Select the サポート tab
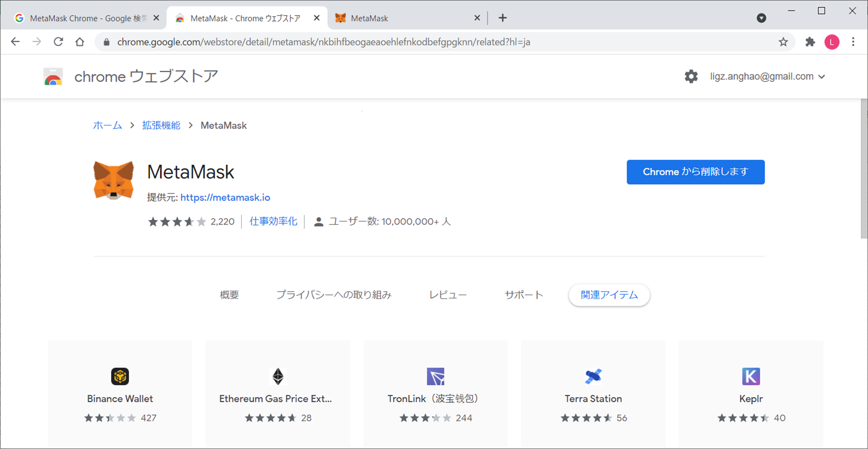868x449 pixels. pos(524,295)
